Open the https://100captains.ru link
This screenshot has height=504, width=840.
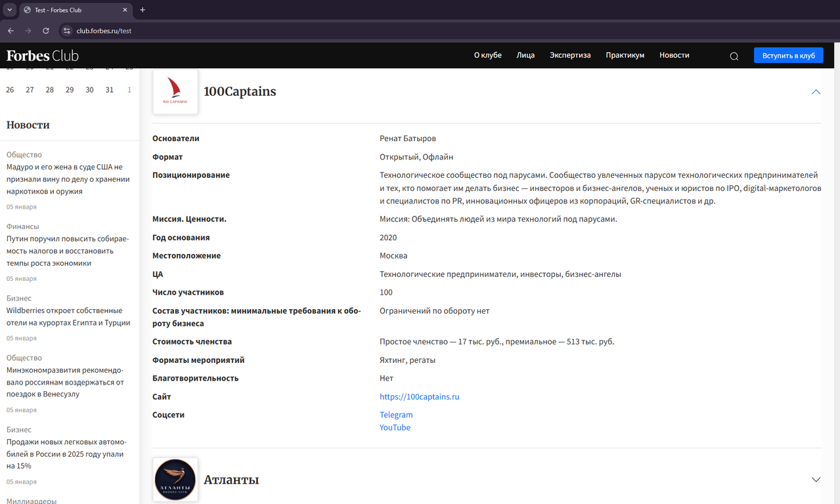tap(419, 397)
